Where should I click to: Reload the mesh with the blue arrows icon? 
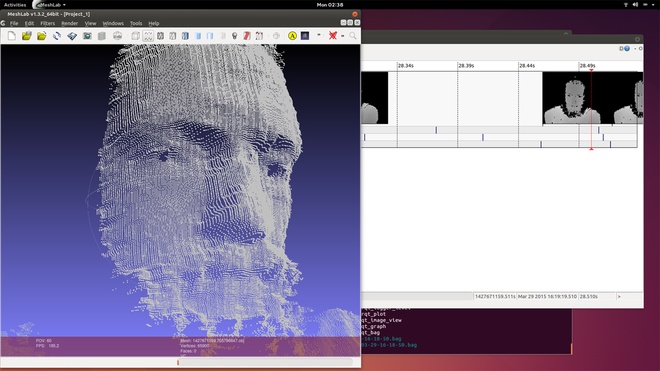(57, 36)
